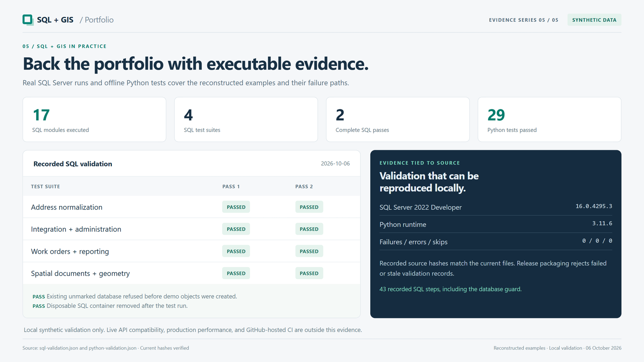Click the 'TEST SUITE' column header
The height and width of the screenshot is (362, 644).
click(x=45, y=187)
